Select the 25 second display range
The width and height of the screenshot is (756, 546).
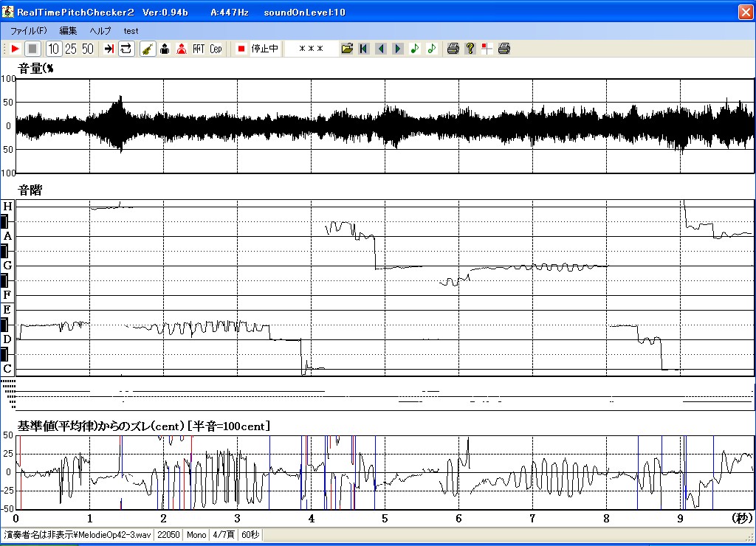click(71, 49)
